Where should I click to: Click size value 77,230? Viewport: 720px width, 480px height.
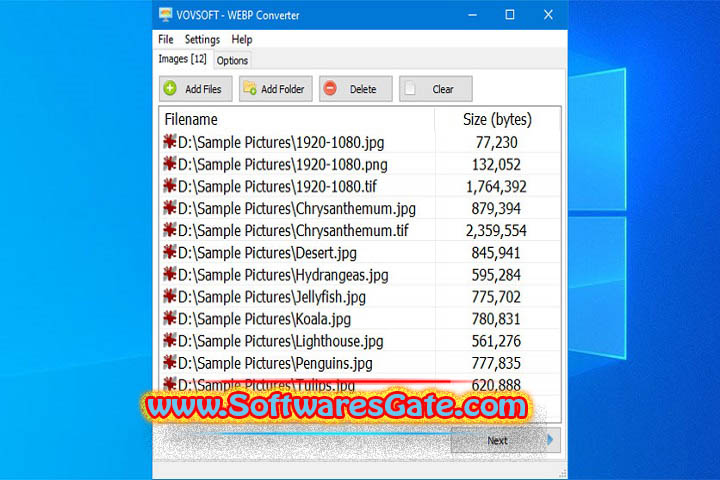click(496, 143)
